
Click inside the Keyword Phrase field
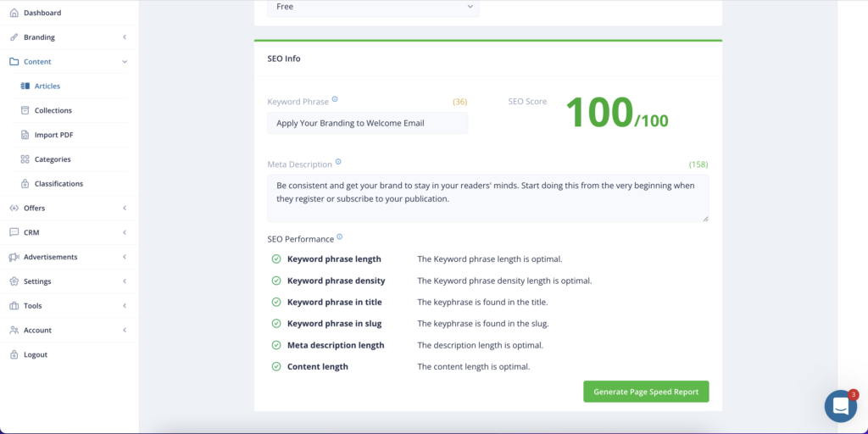[x=368, y=123]
